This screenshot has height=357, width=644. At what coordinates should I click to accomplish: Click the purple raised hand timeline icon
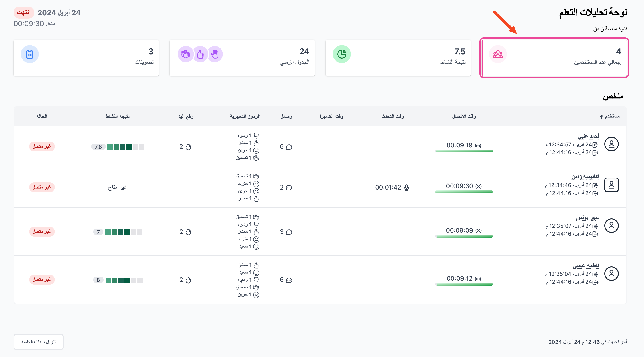(215, 54)
